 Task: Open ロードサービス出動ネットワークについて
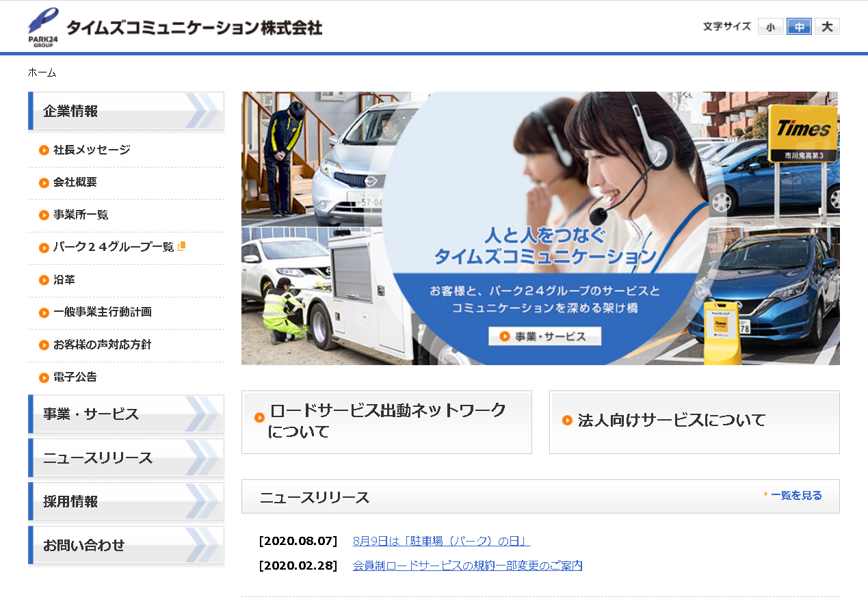point(386,422)
